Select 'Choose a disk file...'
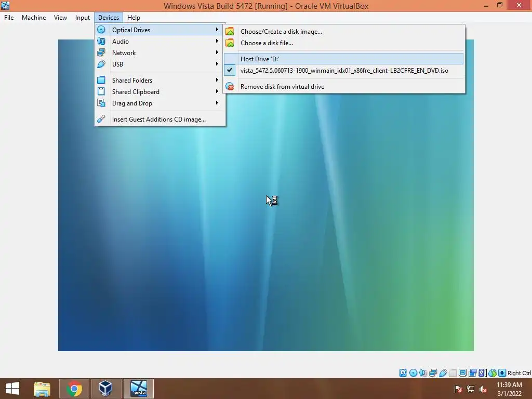The height and width of the screenshot is (399, 532). tap(267, 43)
